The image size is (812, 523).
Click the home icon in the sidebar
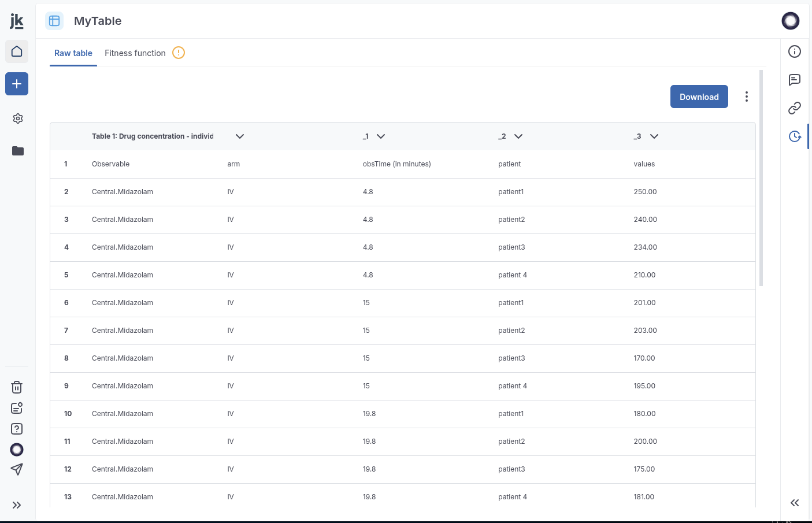tap(17, 51)
